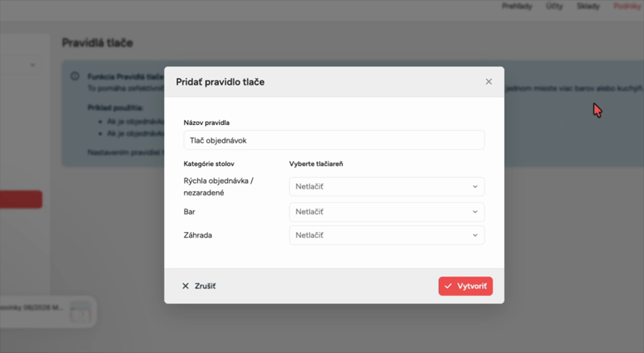644x353 pixels.
Task: Click the checkmark icon on Vytvoriť button
Action: click(x=448, y=286)
